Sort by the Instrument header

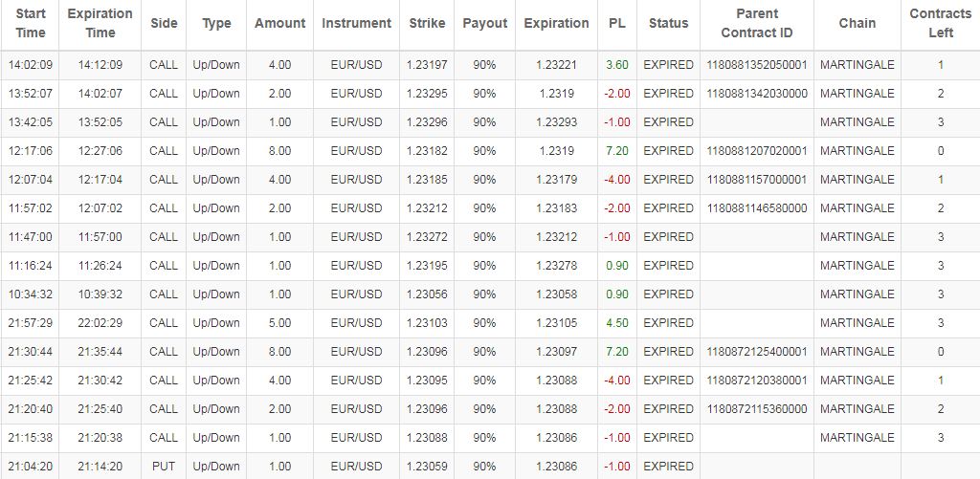(x=356, y=23)
